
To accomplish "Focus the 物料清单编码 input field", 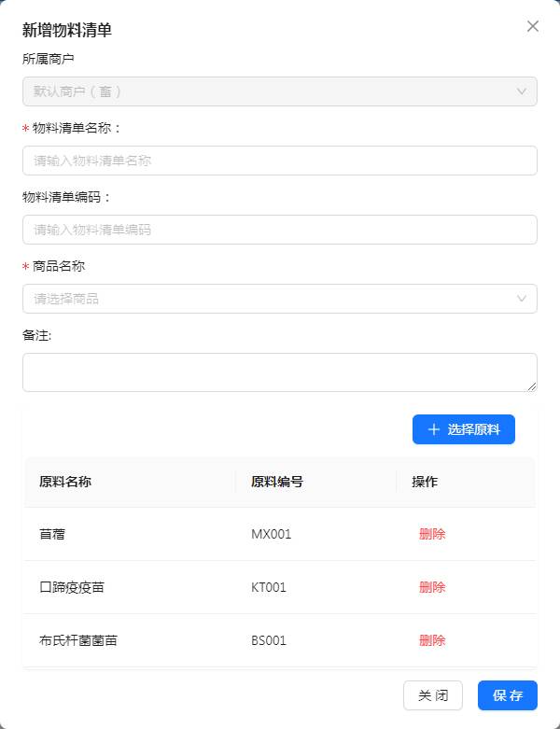I will point(279,230).
